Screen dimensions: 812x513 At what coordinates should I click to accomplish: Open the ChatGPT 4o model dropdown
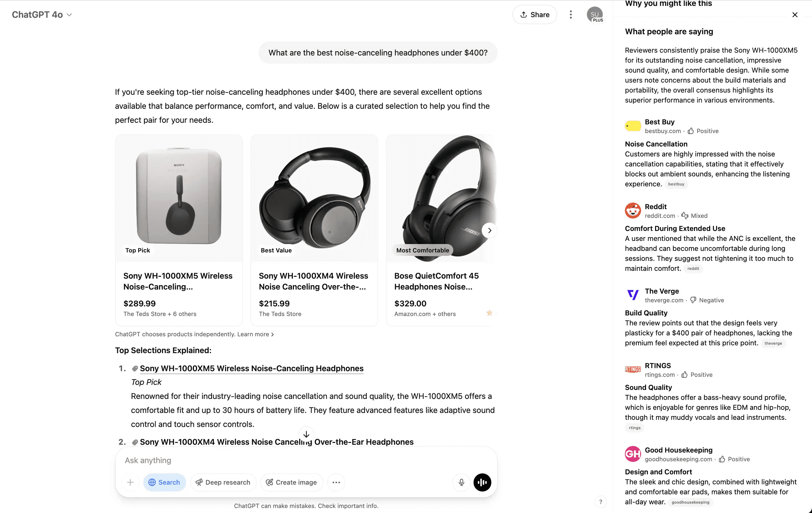pos(42,15)
